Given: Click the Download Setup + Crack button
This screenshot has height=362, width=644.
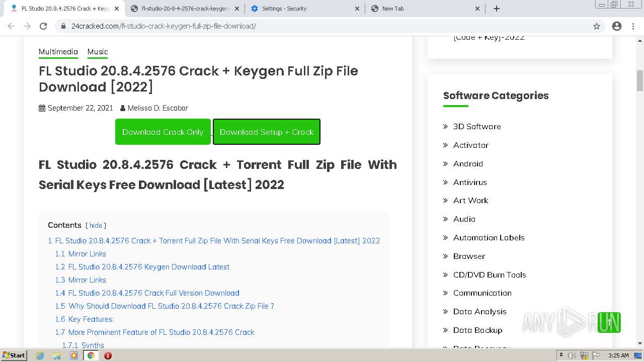Looking at the screenshot, I should tap(267, 132).
